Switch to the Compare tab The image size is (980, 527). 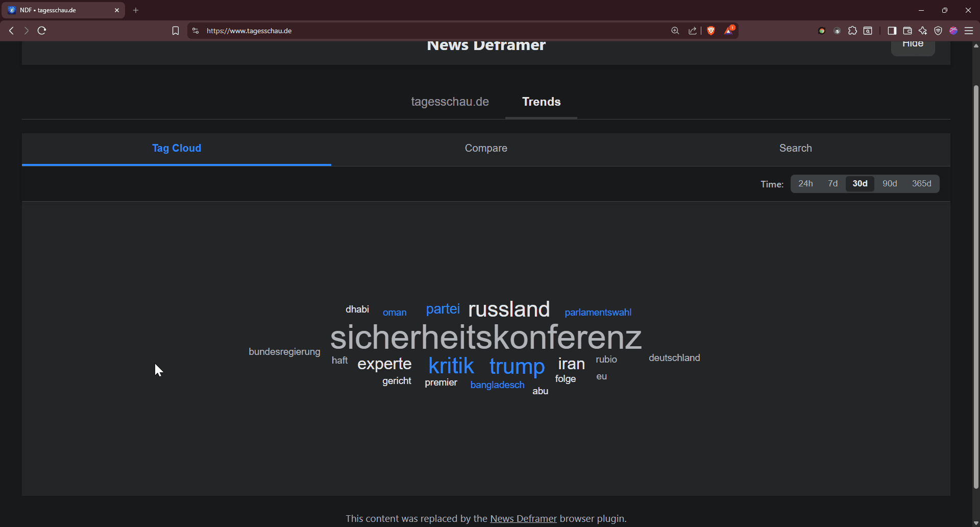click(x=486, y=149)
